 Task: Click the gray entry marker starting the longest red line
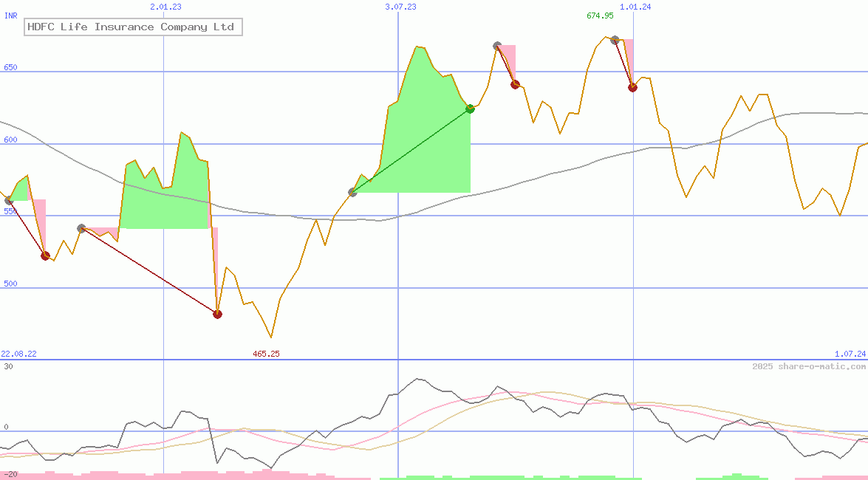pos(81,228)
